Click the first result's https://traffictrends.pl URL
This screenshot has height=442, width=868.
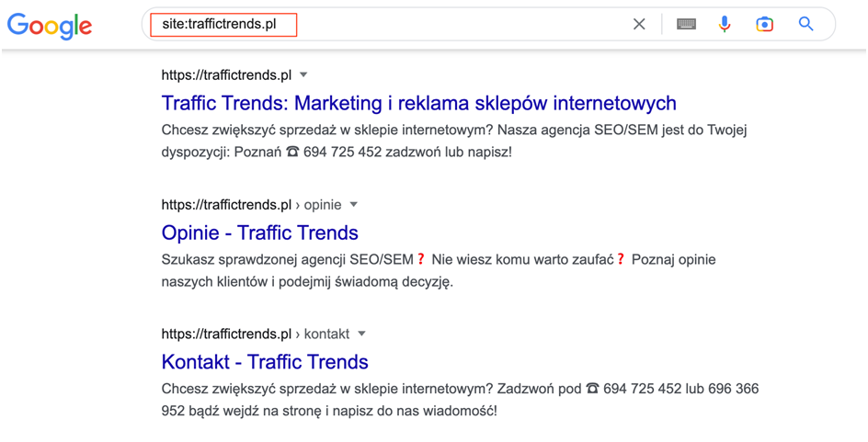tap(226, 74)
